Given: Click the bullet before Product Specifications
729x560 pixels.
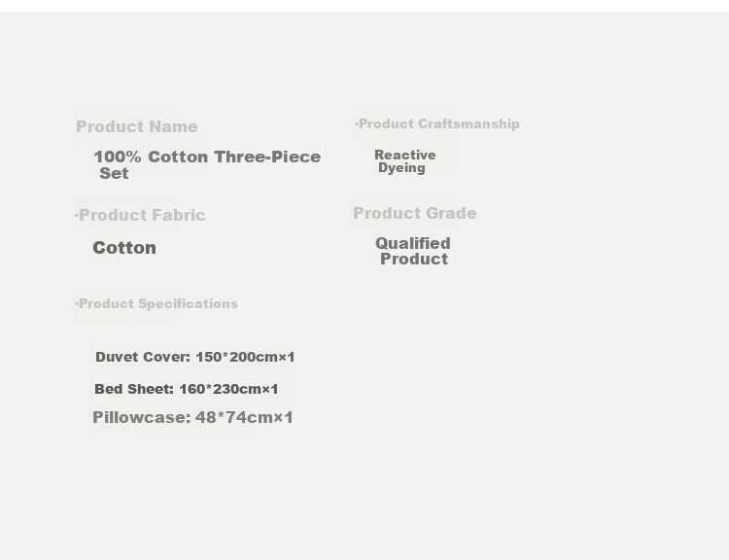Looking at the screenshot, I should tap(77, 303).
